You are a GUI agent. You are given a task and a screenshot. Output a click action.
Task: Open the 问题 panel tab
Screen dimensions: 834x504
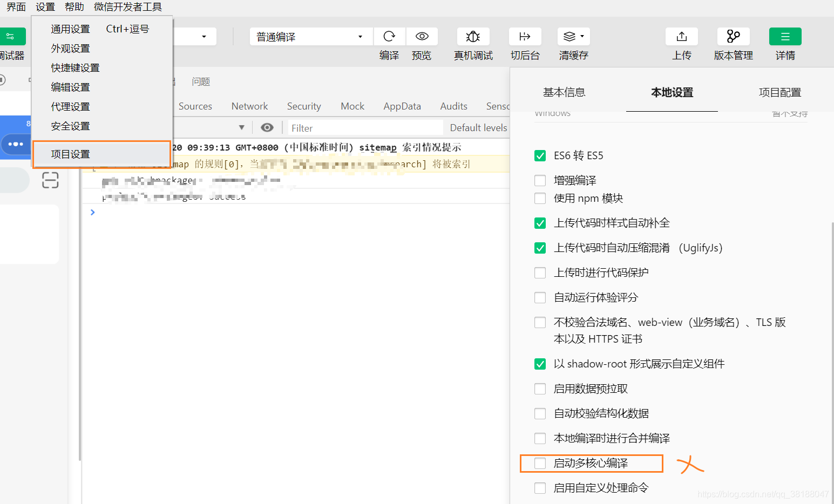[201, 81]
